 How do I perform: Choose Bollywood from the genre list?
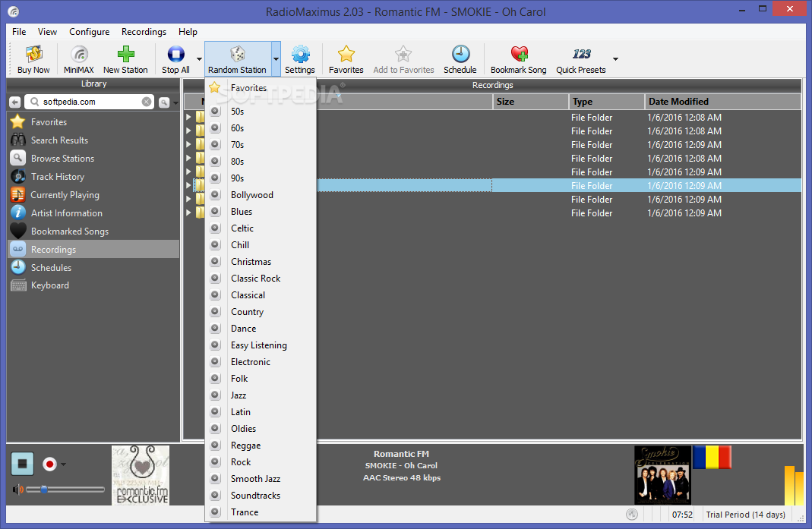coord(261,194)
